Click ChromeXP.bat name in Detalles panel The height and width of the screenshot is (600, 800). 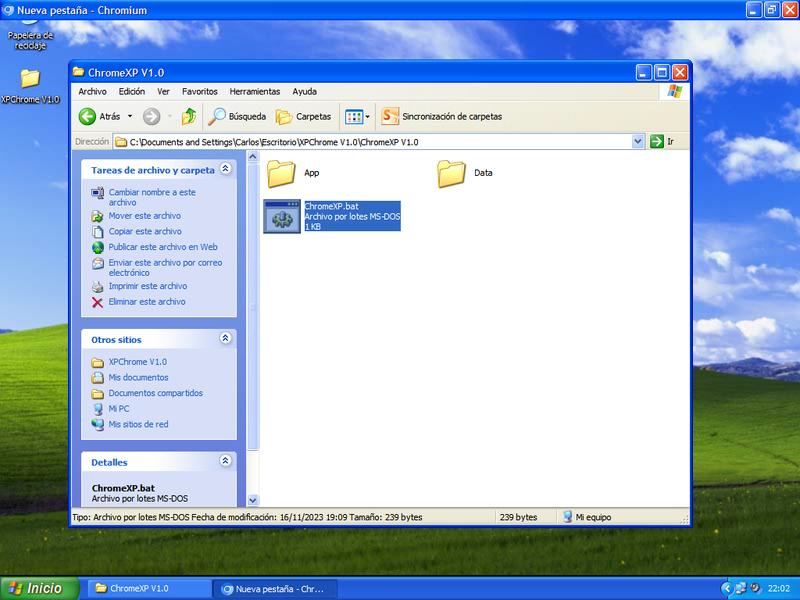[x=123, y=488]
